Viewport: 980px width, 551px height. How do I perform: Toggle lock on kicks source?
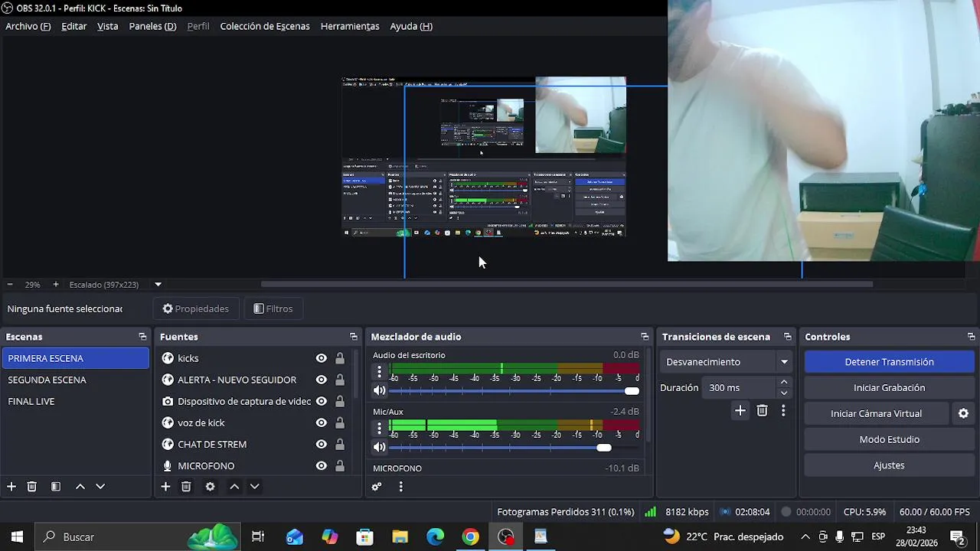[340, 358]
